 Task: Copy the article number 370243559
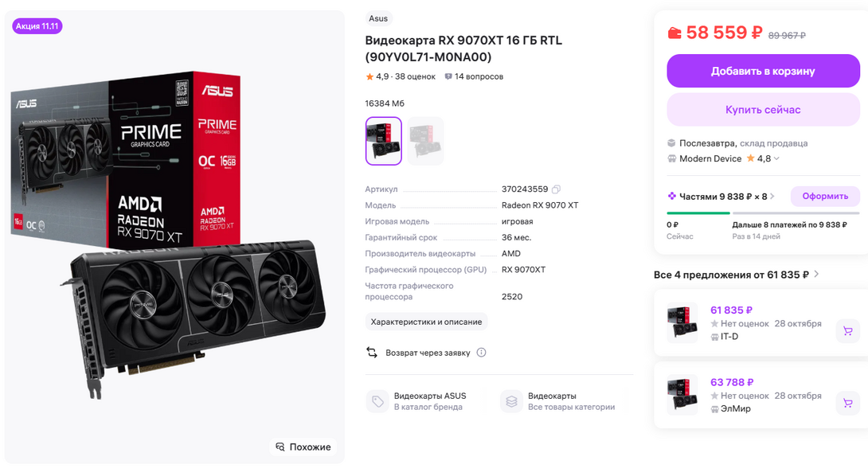pyautogui.click(x=556, y=189)
